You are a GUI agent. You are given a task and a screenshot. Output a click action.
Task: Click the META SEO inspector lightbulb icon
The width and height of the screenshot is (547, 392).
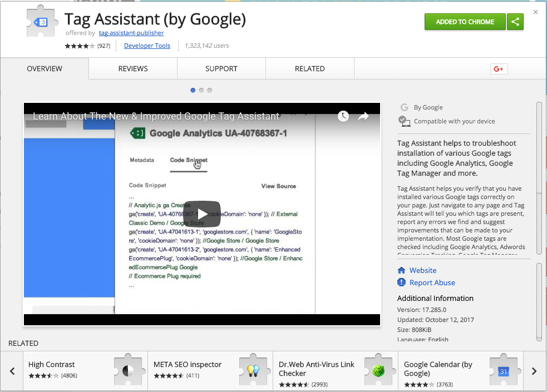(x=253, y=371)
